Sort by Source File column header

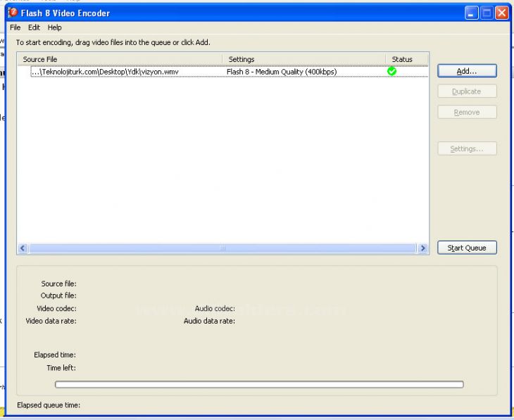point(120,60)
